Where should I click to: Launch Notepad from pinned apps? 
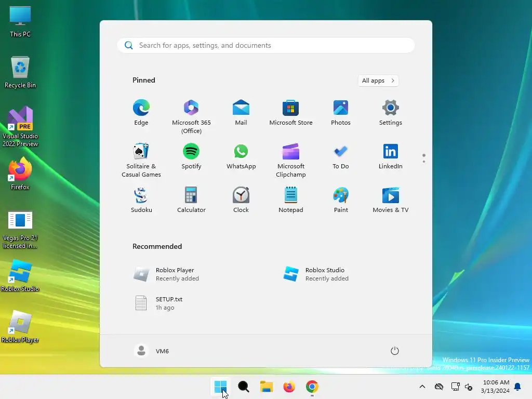point(291,200)
